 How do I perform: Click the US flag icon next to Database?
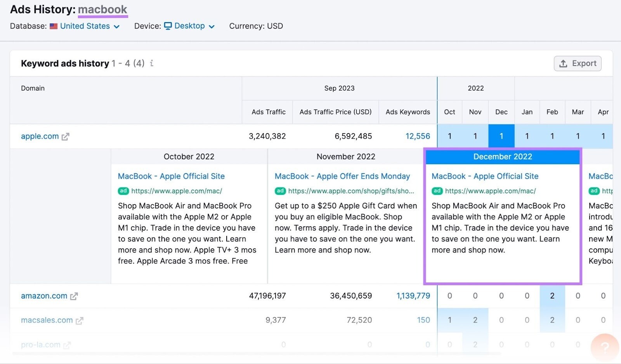pos(54,26)
